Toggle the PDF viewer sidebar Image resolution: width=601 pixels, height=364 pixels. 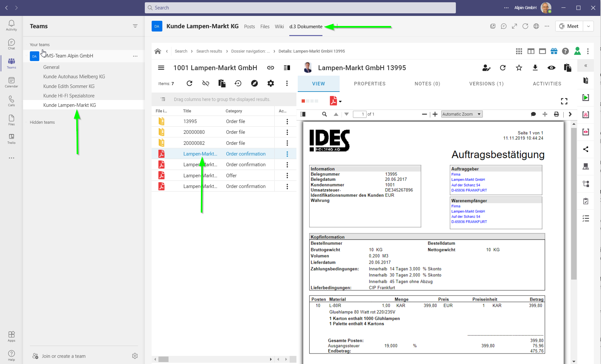303,114
